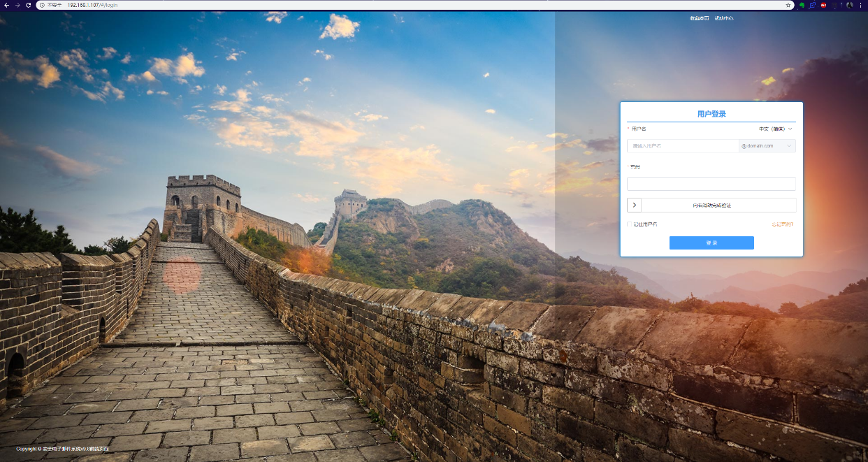Click the browser forward arrow

[17, 5]
